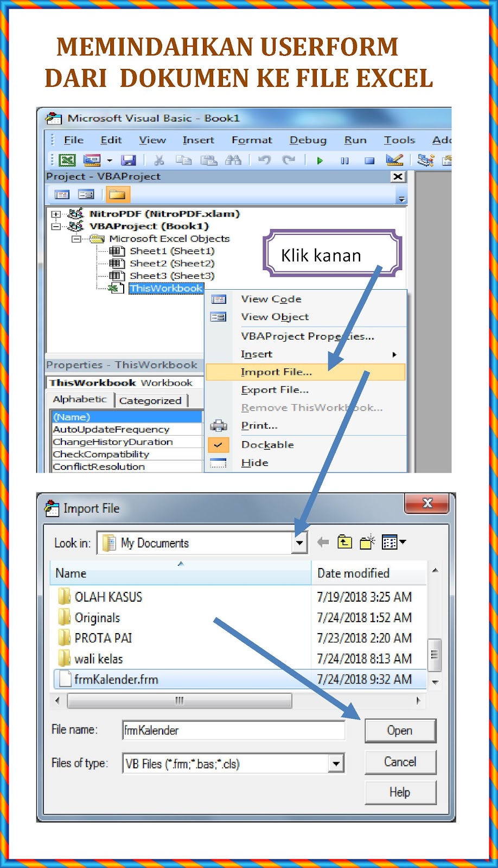Click the Undo arrow icon
The width and height of the screenshot is (498, 868).
coord(264,160)
